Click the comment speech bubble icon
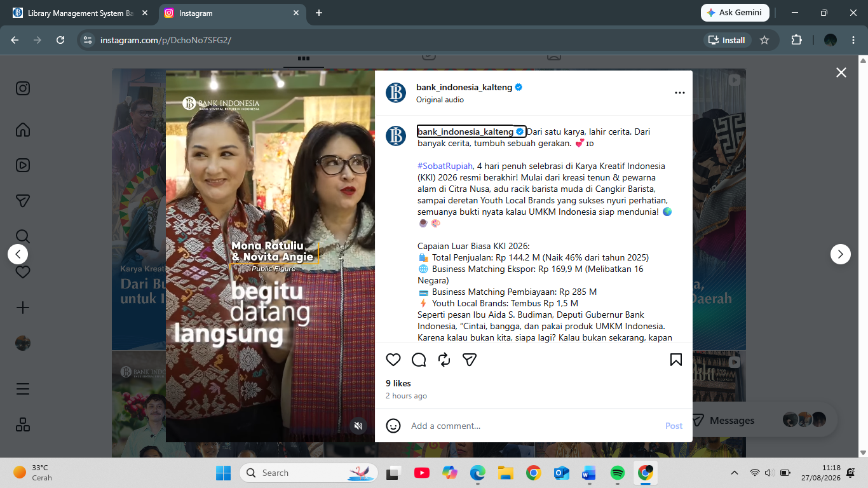 pos(419,360)
